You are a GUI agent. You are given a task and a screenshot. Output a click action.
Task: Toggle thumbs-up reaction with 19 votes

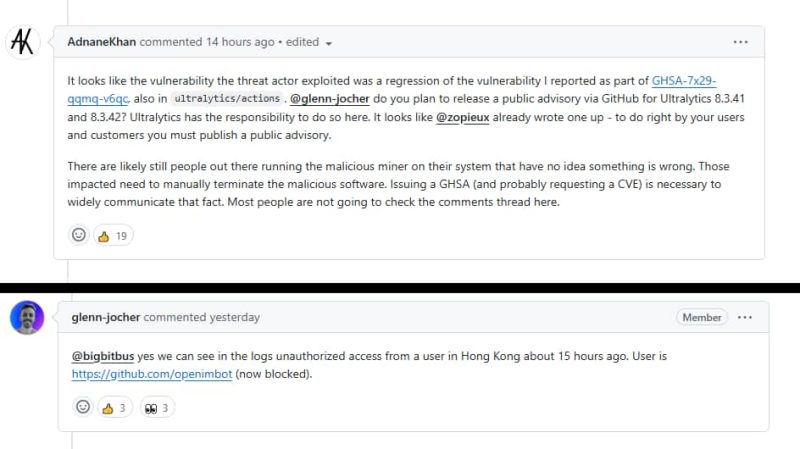pos(114,236)
